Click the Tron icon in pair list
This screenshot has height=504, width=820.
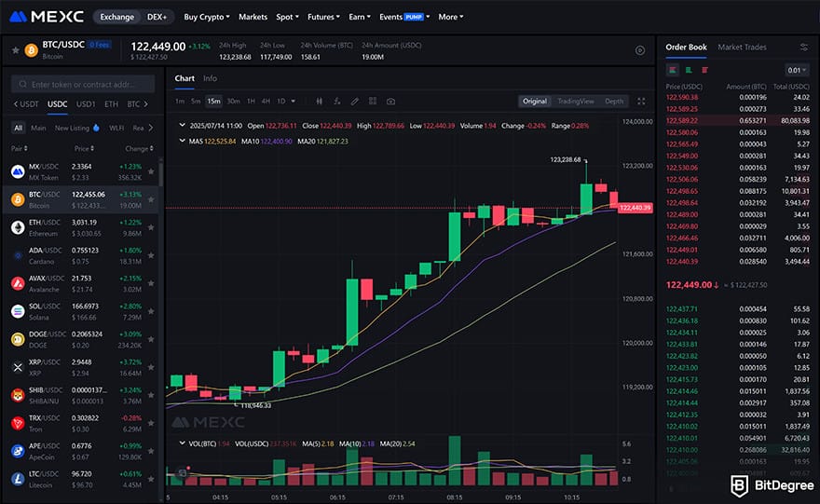pos(18,423)
